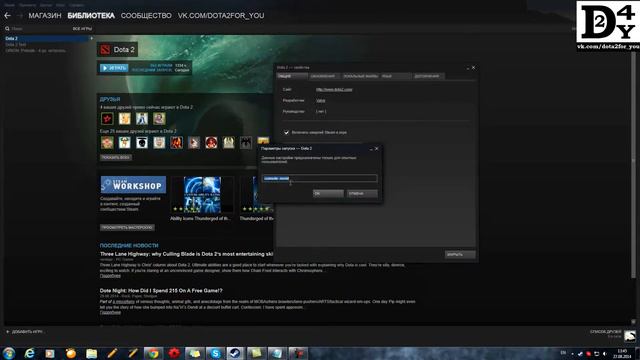Click the forward arrow in Steam navigation

[19, 16]
